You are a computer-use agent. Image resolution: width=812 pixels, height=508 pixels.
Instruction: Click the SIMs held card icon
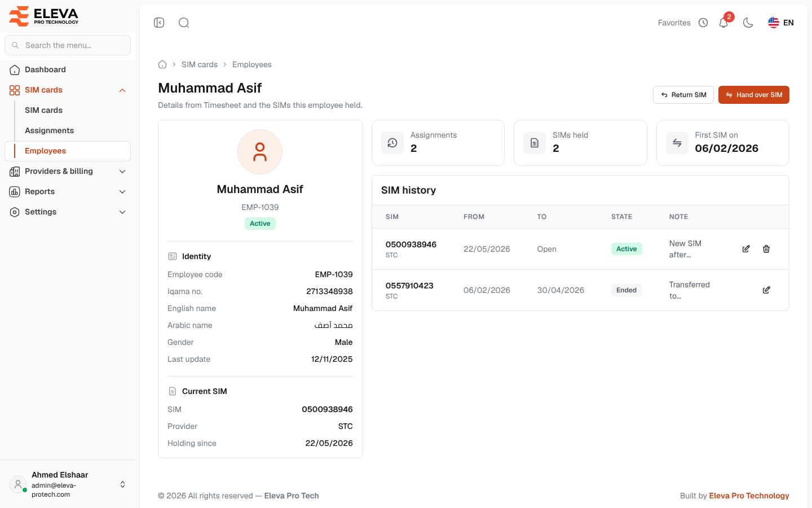(535, 143)
